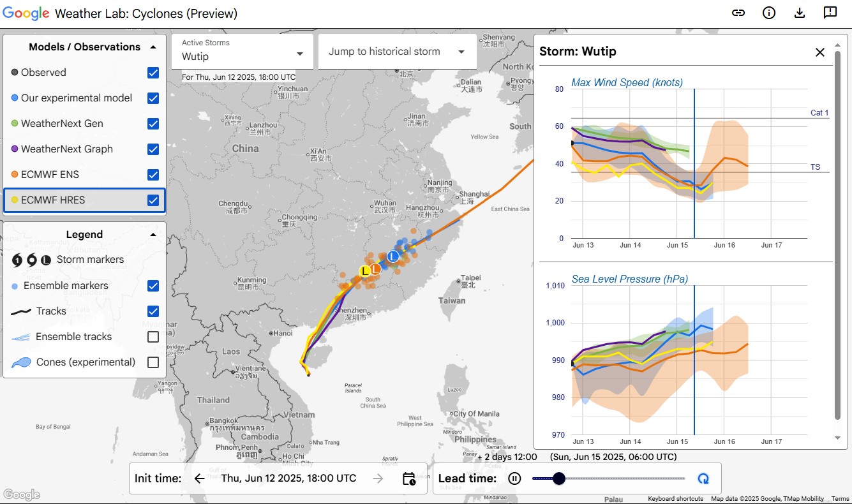Enable Ensemble tracks checkbox
Screen dimensions: 852x504
(153, 337)
